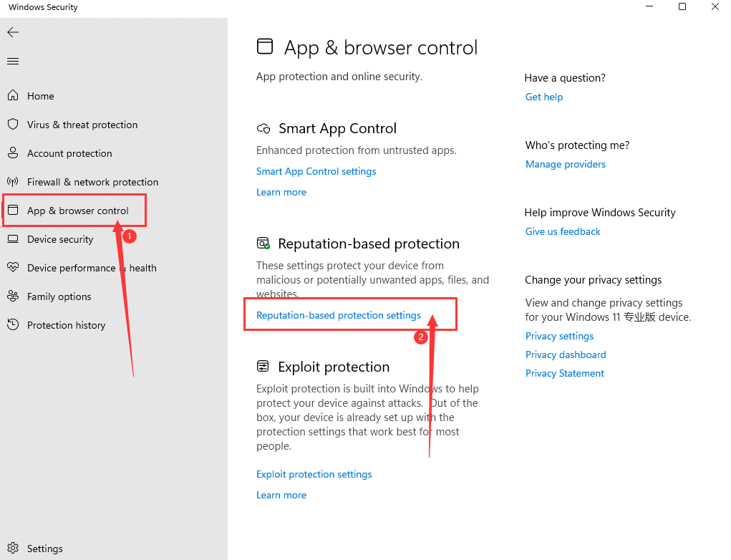
Task: Click the Device performance heart icon
Action: (13, 267)
